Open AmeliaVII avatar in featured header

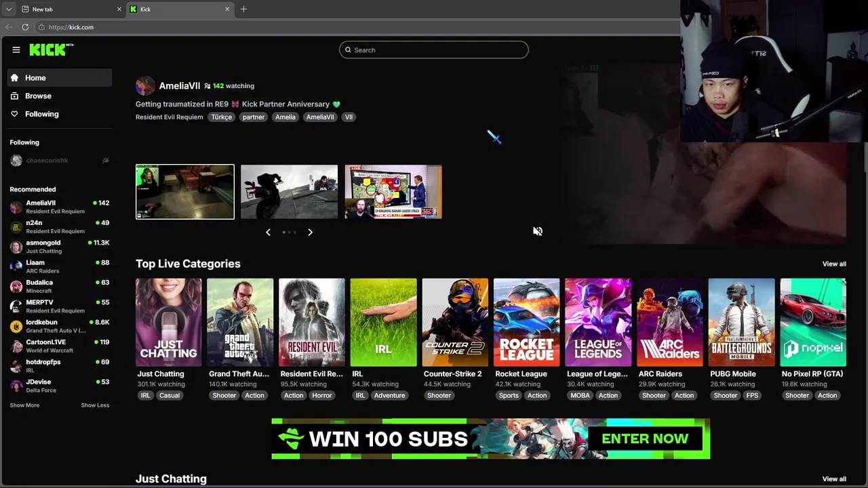(145, 86)
